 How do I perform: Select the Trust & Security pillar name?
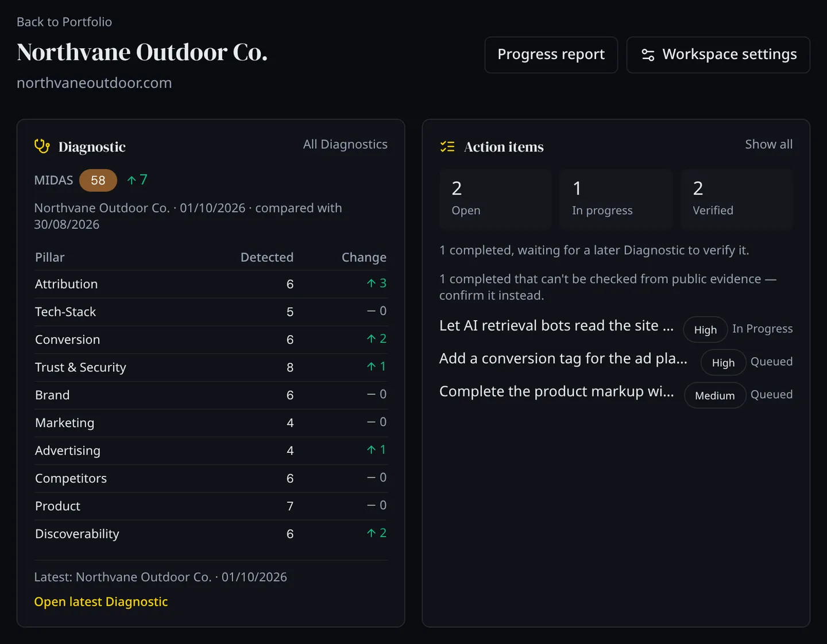(x=80, y=367)
